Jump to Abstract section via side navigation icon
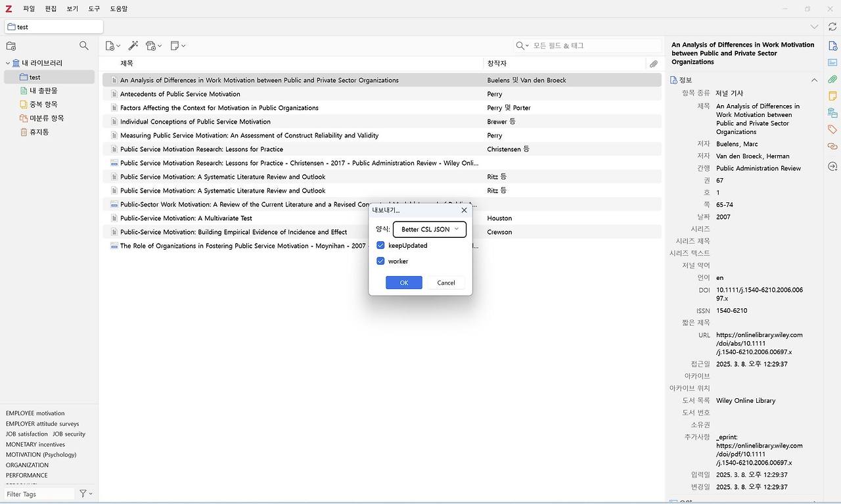The image size is (841, 504). [x=832, y=62]
